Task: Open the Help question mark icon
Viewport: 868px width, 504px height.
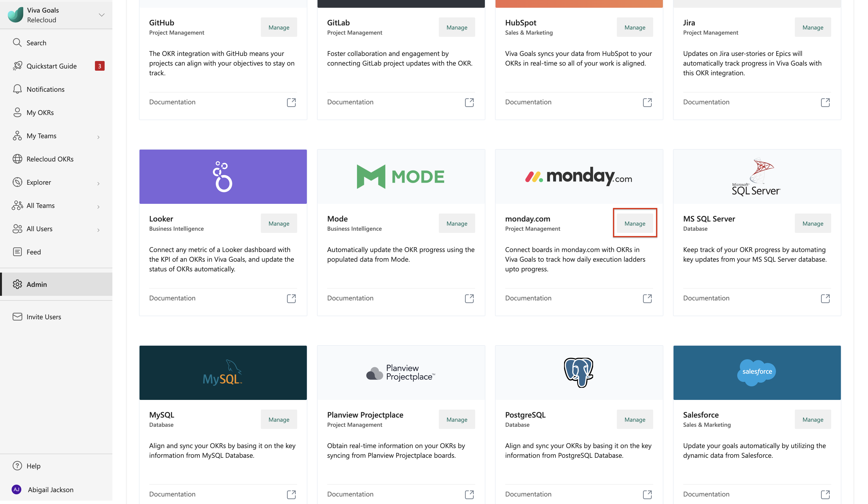Action: [x=17, y=466]
